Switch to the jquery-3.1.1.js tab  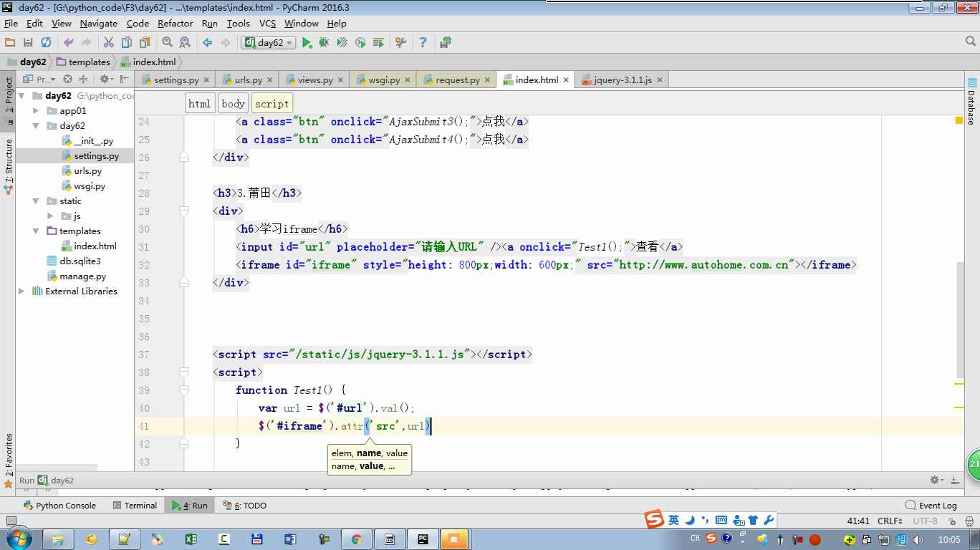click(x=623, y=80)
